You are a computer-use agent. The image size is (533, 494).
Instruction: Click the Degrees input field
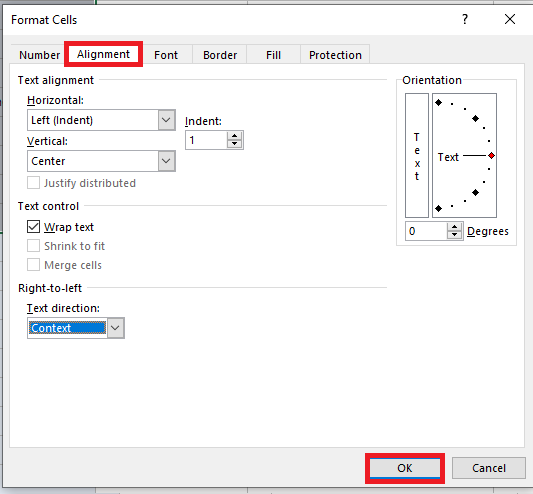(427, 231)
